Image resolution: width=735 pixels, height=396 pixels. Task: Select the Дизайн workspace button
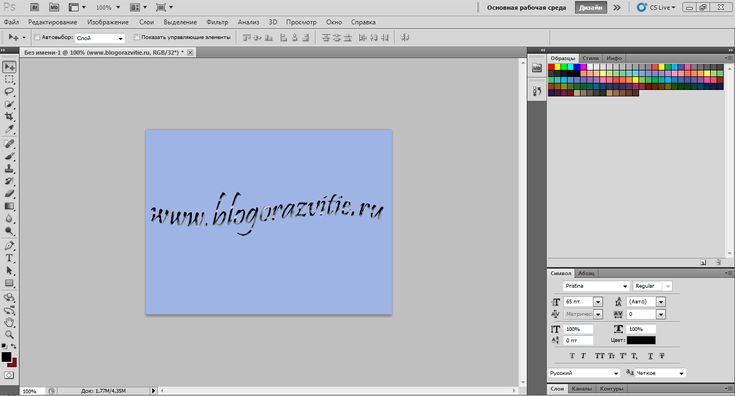point(591,7)
